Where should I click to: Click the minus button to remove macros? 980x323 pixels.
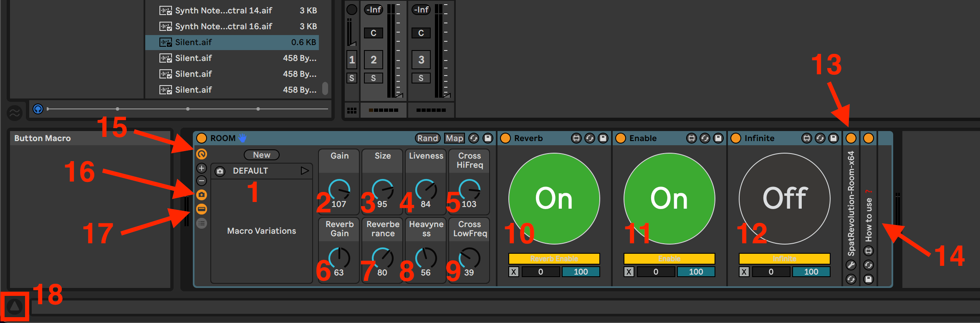coord(202,181)
